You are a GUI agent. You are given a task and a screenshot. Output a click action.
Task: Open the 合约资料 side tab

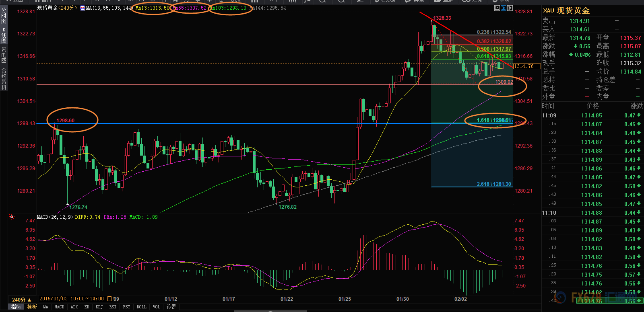pyautogui.click(x=4, y=79)
